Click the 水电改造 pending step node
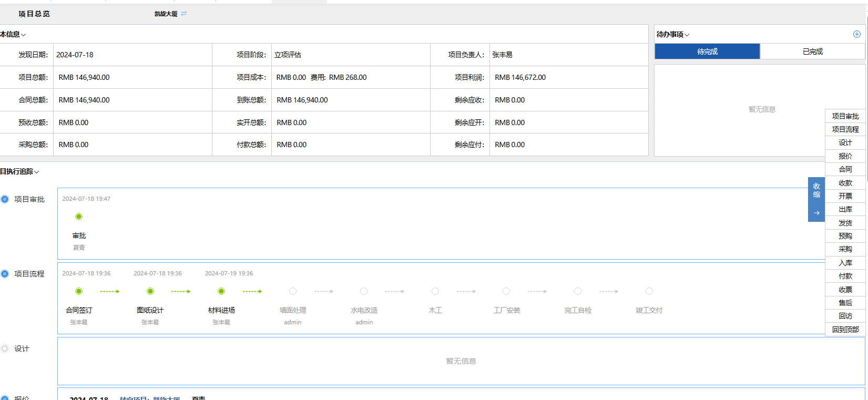This screenshot has width=868, height=400. (x=364, y=291)
